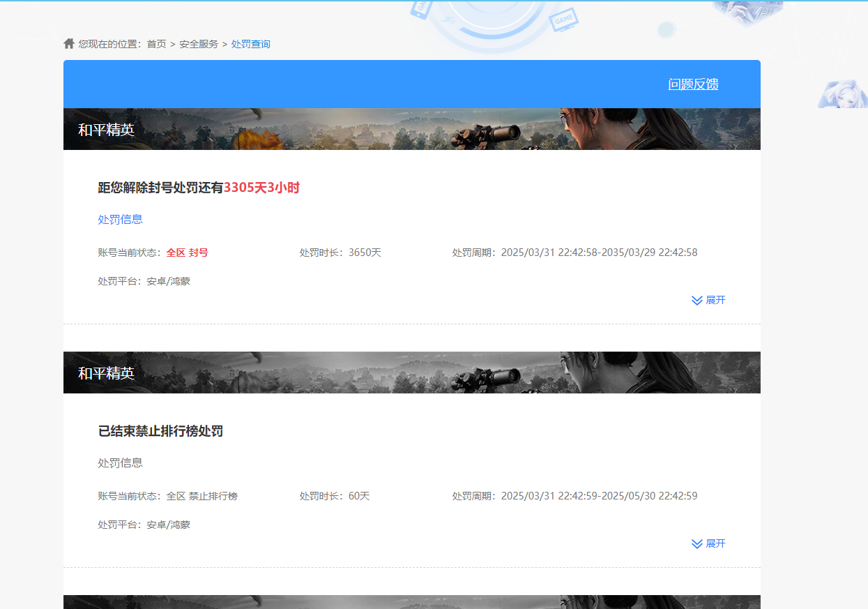Click the double-chevron icon on the first 展开 control
The height and width of the screenshot is (609, 868).
click(696, 300)
